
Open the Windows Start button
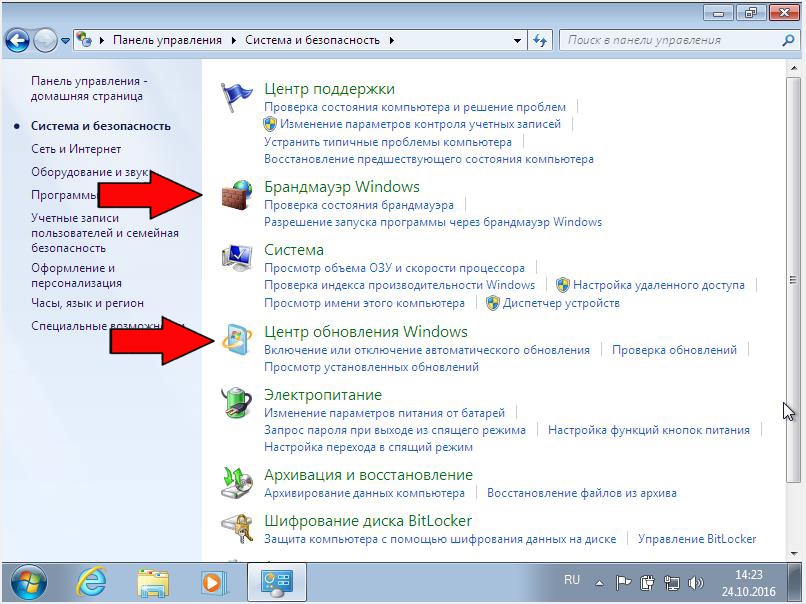pyautogui.click(x=29, y=582)
